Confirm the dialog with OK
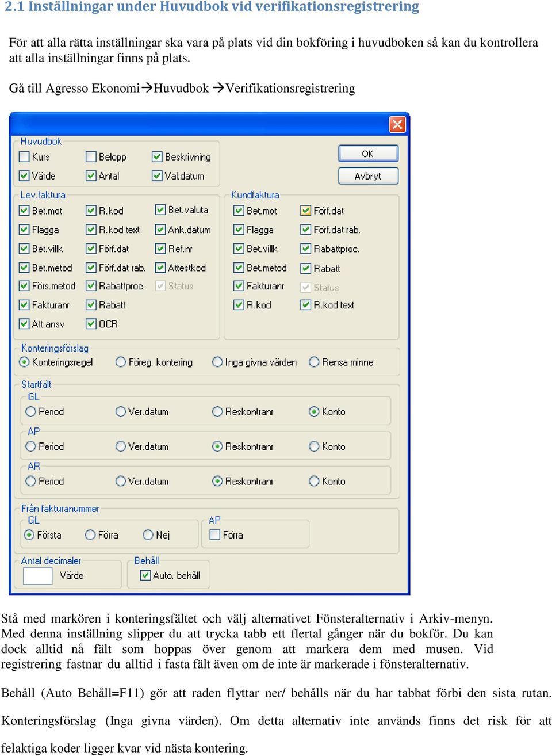 click(x=368, y=154)
